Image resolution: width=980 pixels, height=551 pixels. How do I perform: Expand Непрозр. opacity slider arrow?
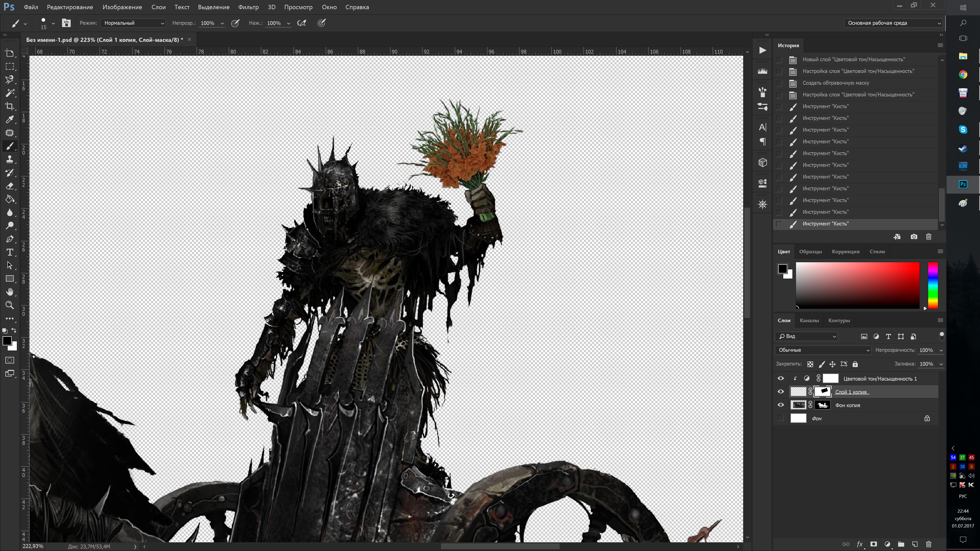click(x=222, y=23)
